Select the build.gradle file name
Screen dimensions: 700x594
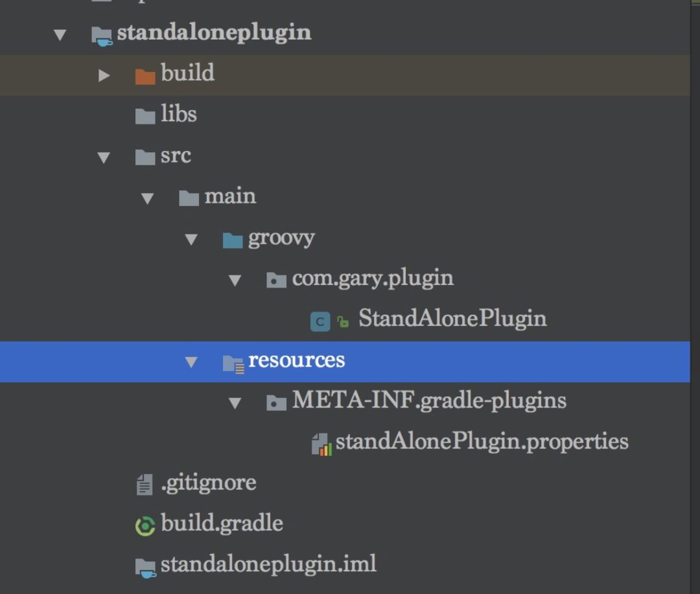222,523
